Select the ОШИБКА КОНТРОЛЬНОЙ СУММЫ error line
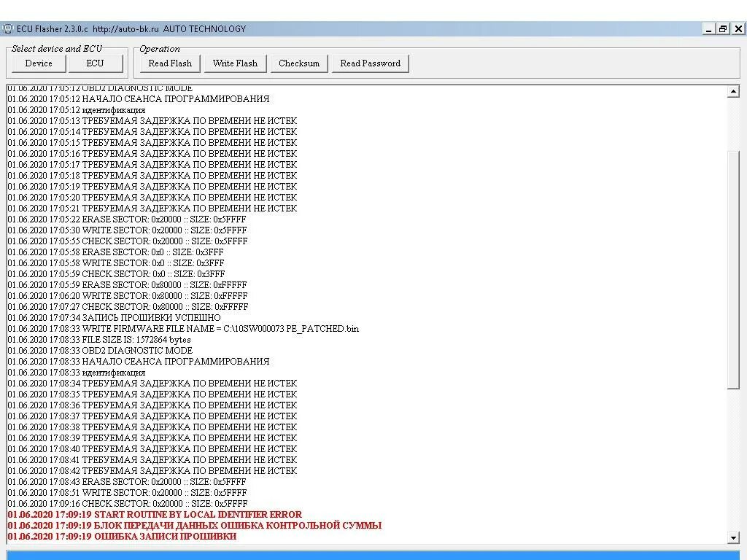Screen dimensions: 747x560 (x=195, y=526)
